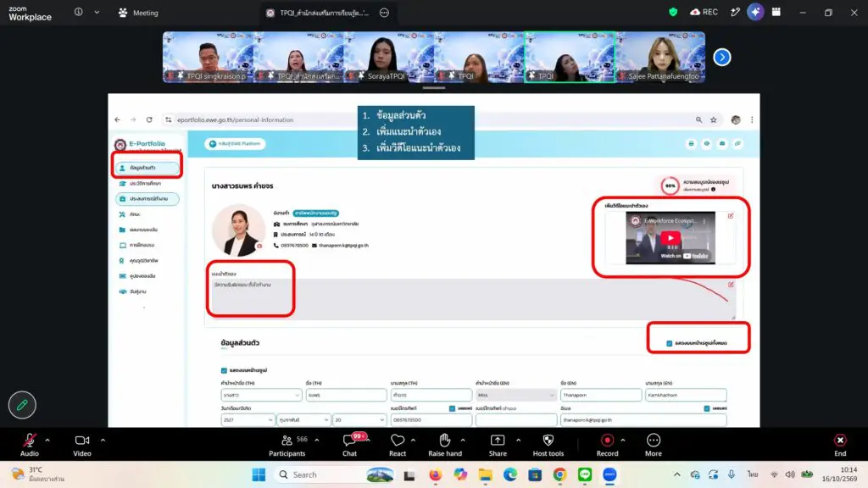Image resolution: width=868 pixels, height=488 pixels.
Task: Expand the Share options arrow
Action: [x=518, y=441]
